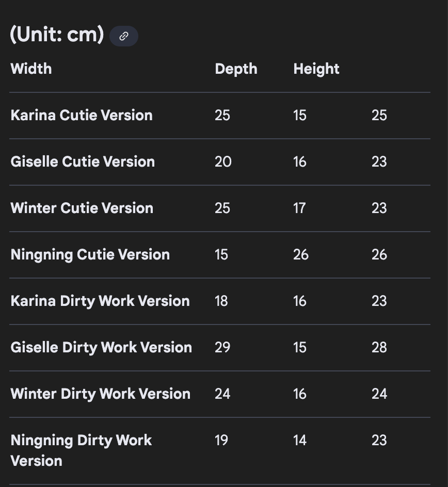Select the Ningning Cutie Version row label

[x=90, y=254]
